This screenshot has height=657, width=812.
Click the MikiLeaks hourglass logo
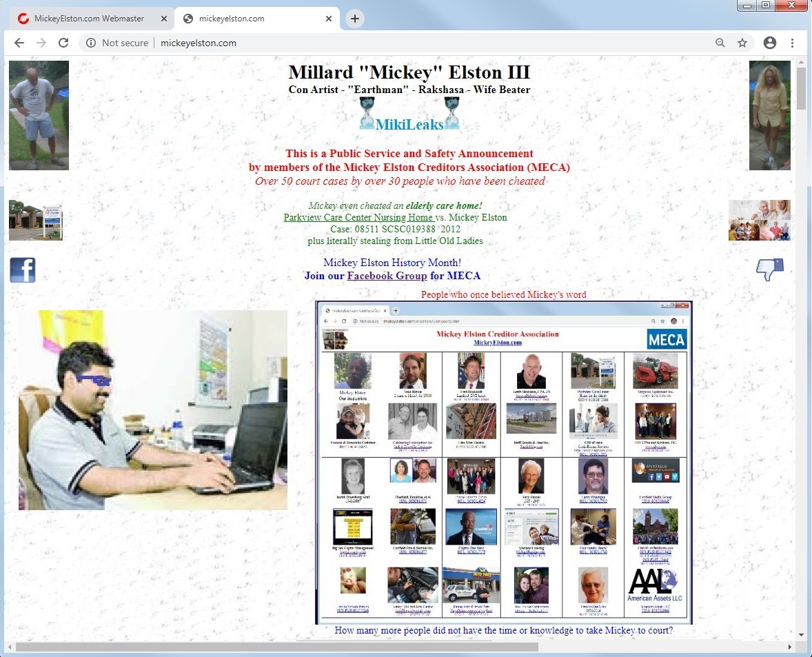409,114
